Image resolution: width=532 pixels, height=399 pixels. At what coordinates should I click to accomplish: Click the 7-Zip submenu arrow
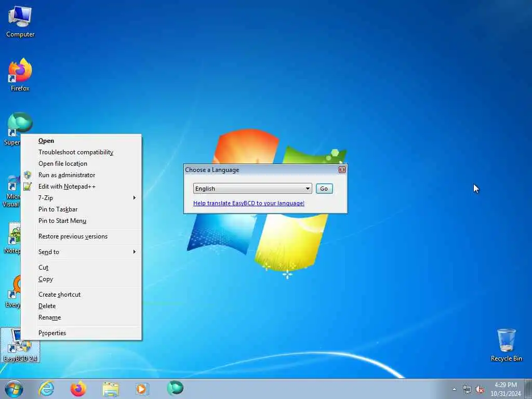(x=135, y=198)
